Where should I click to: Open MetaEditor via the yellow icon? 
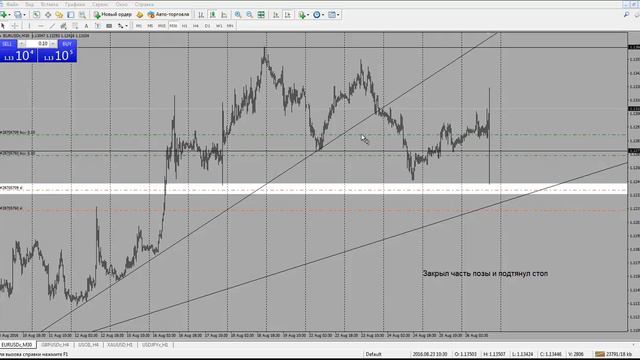pos(140,15)
